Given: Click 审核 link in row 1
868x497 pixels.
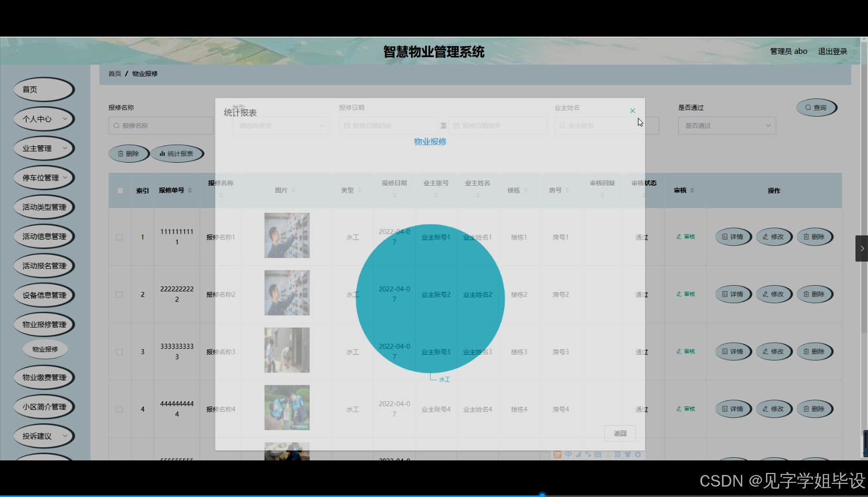Looking at the screenshot, I should click(686, 237).
